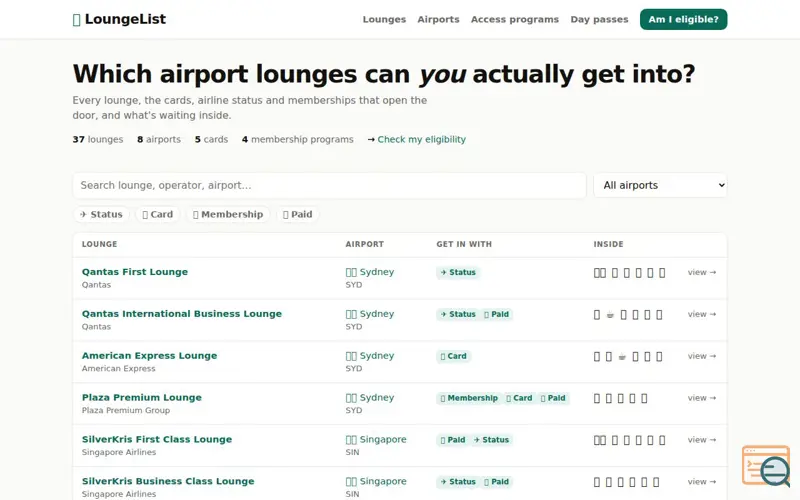Click Status badge in SilverKris First Class row

click(x=491, y=440)
